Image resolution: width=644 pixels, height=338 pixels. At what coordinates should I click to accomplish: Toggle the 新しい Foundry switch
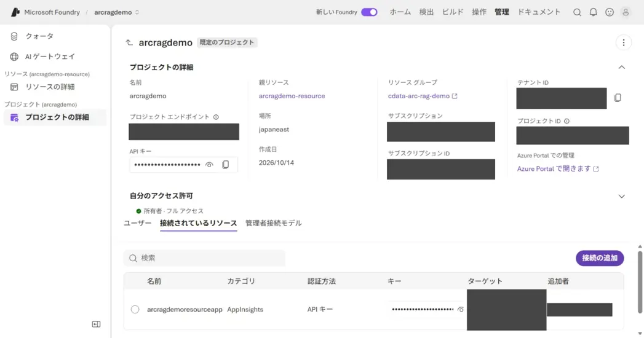[369, 12]
